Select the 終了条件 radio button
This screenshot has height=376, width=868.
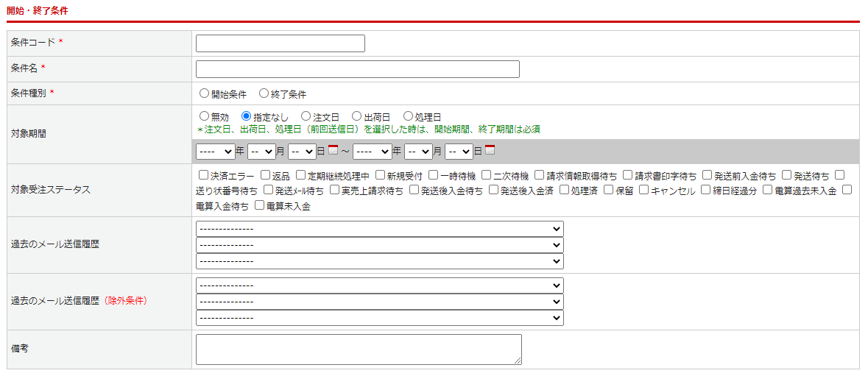[x=264, y=94]
